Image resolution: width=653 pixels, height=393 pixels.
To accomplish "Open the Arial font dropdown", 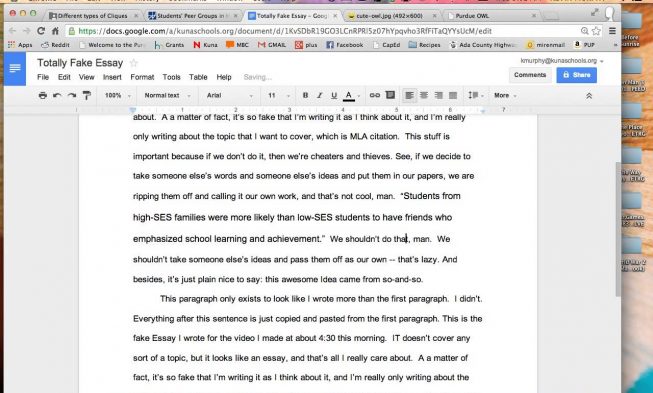I will tap(229, 95).
